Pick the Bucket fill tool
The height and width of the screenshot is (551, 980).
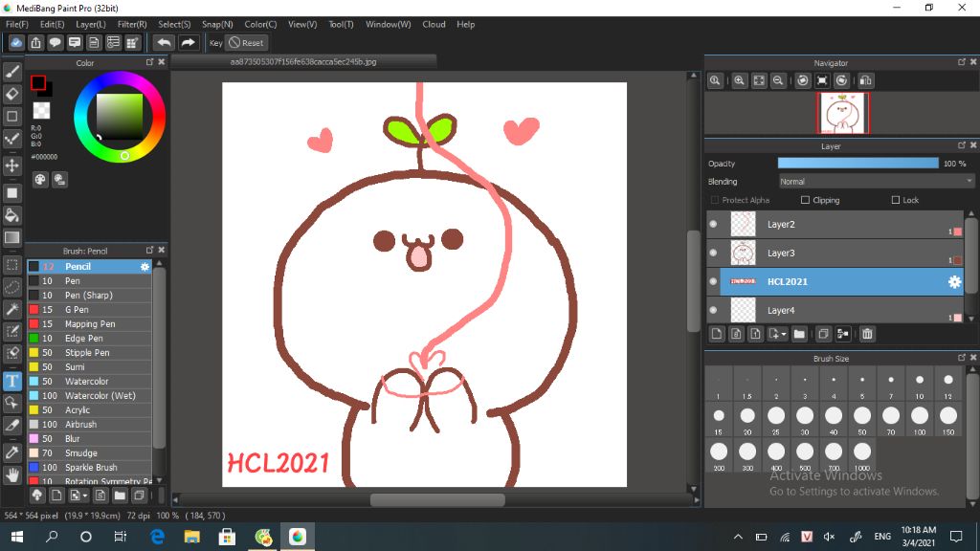(x=11, y=215)
